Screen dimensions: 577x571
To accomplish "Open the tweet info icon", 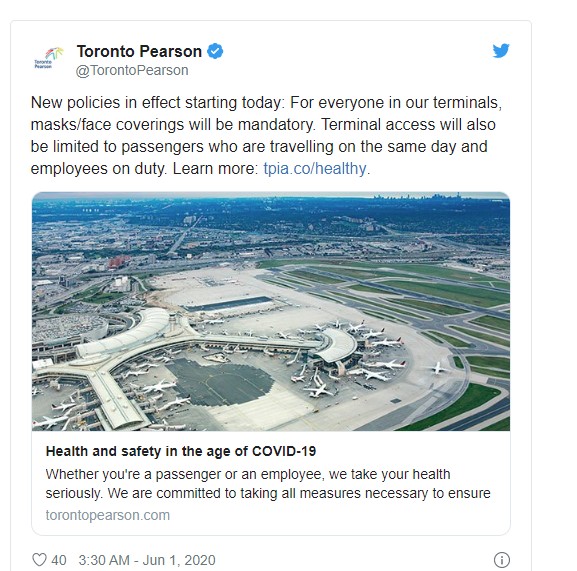I will point(502,560).
